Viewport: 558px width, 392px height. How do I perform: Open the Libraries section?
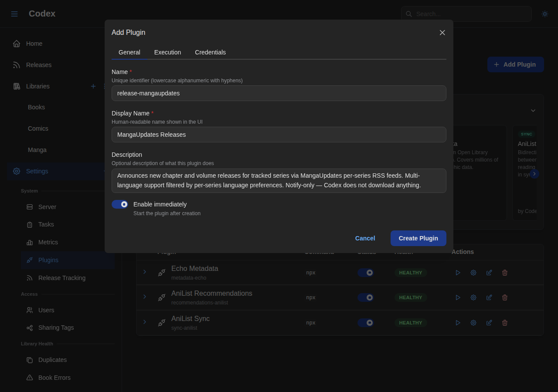point(38,86)
